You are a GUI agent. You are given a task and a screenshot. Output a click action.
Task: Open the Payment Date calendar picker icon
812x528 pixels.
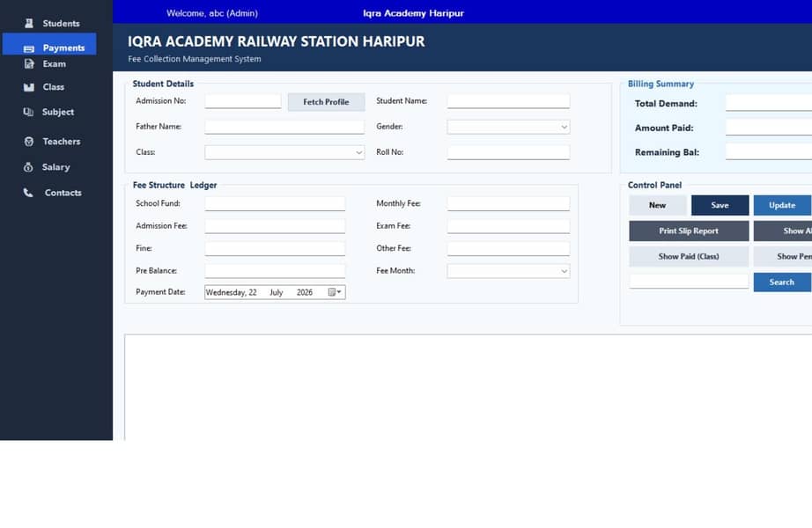(x=335, y=292)
